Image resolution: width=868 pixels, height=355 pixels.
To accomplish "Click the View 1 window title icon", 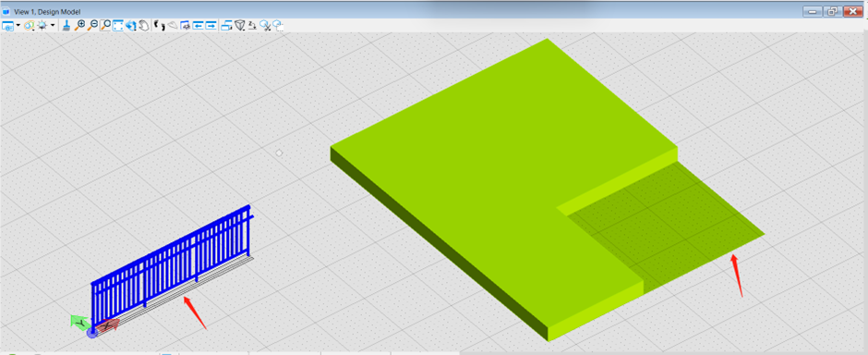I will (6, 11).
